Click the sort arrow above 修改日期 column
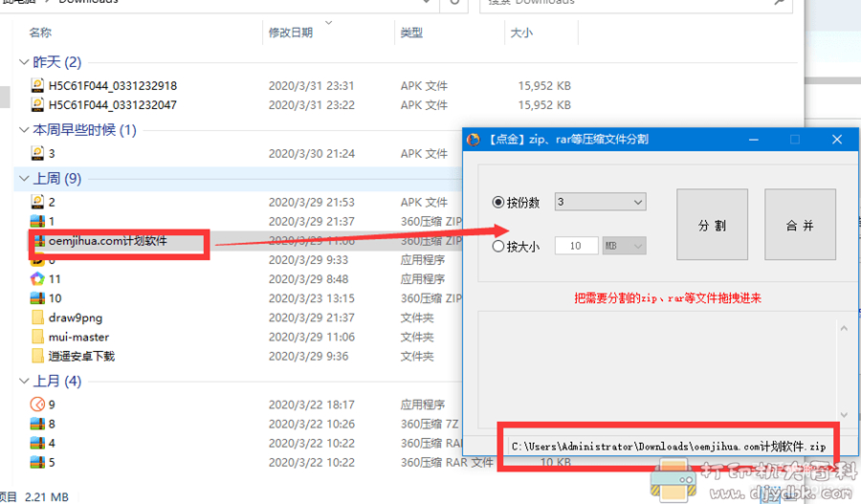 (x=328, y=23)
